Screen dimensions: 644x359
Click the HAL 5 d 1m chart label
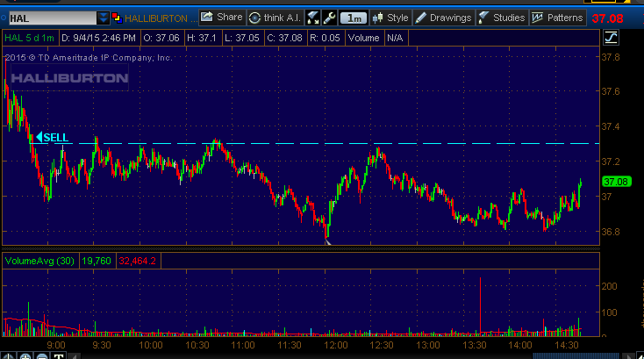point(29,37)
